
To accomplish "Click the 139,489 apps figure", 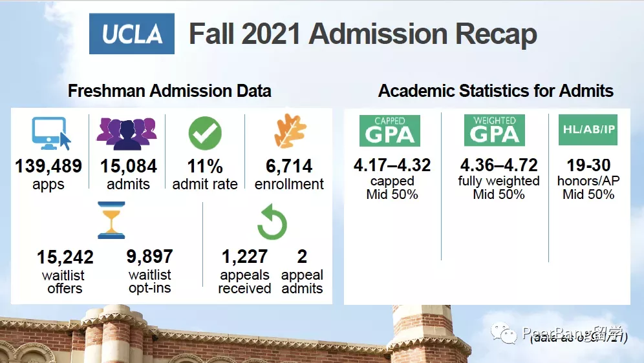I will coord(49,167).
